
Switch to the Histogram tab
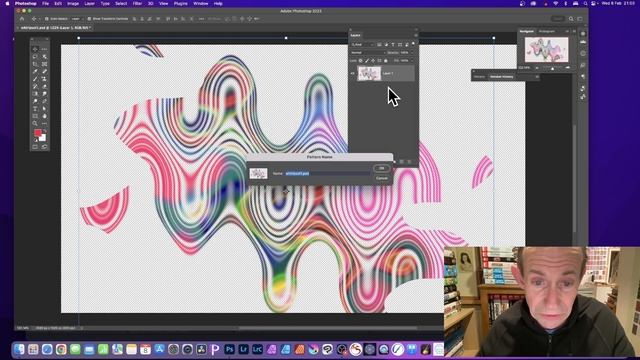pyautogui.click(x=547, y=31)
